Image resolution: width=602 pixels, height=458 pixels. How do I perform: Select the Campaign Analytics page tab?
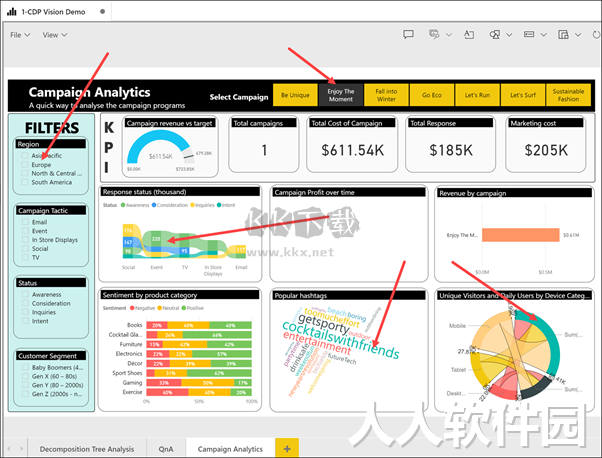230,449
